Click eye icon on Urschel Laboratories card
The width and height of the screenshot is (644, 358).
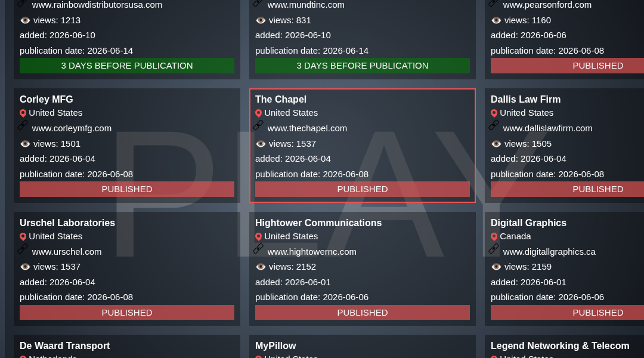click(25, 267)
